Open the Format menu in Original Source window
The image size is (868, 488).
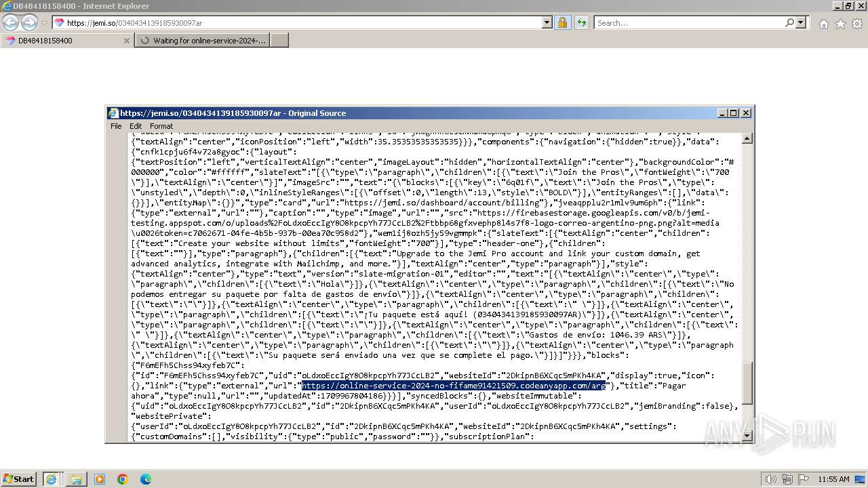click(x=161, y=126)
